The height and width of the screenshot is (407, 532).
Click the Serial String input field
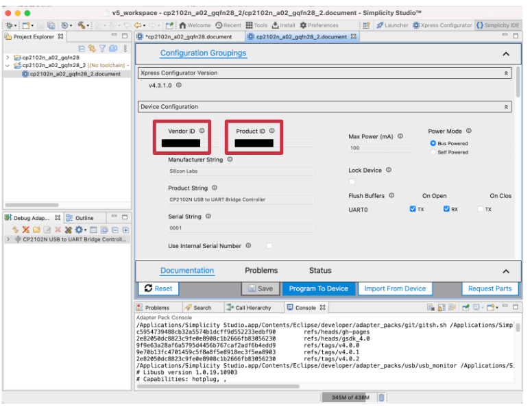tap(241, 228)
